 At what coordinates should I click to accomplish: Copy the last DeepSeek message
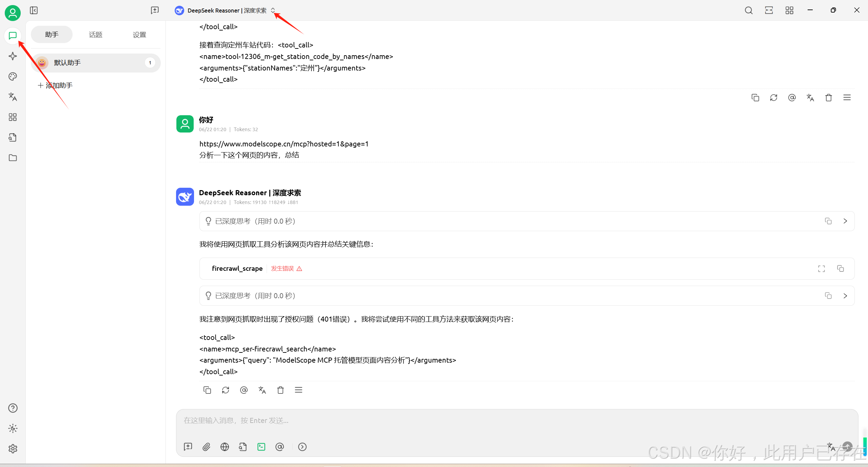[207, 390]
